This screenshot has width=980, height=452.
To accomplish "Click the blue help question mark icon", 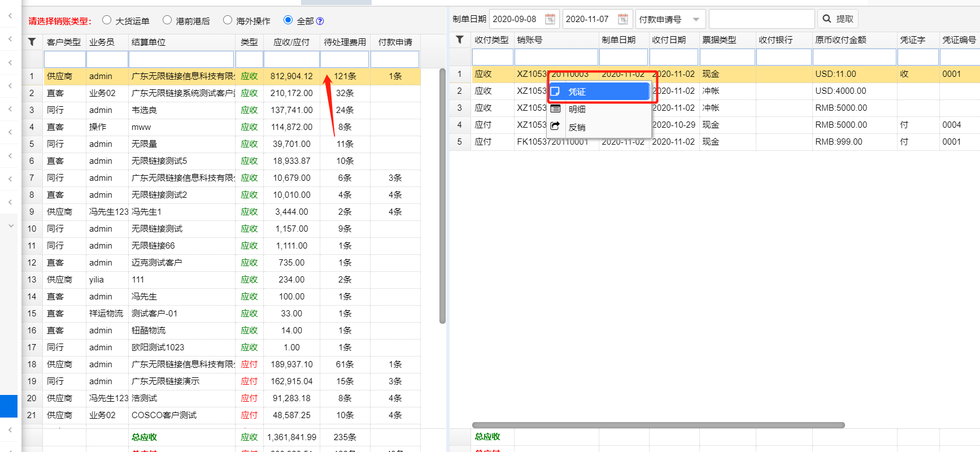I will click(320, 21).
